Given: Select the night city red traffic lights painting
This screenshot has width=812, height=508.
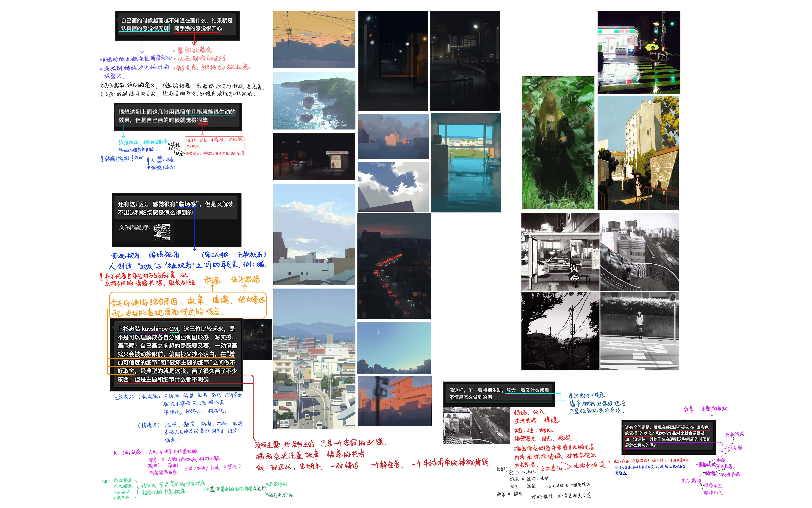Looking at the screenshot, I should (394, 266).
